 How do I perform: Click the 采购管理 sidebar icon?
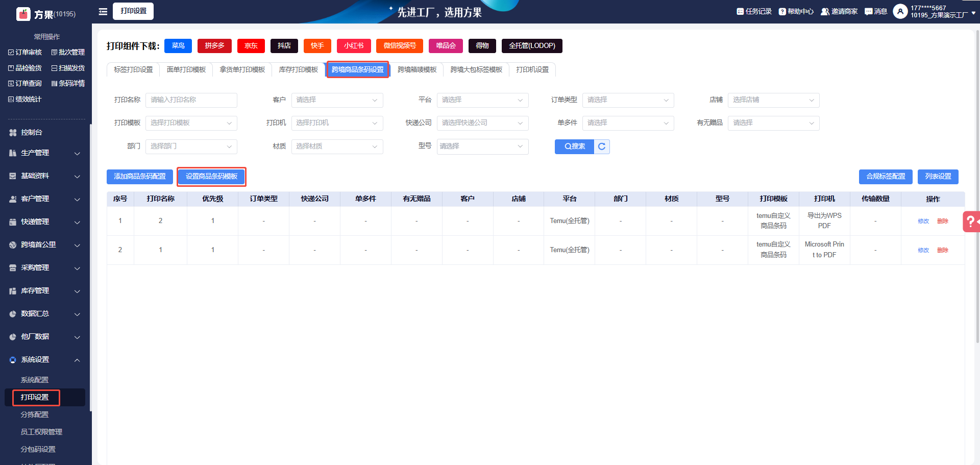pyautogui.click(x=13, y=267)
